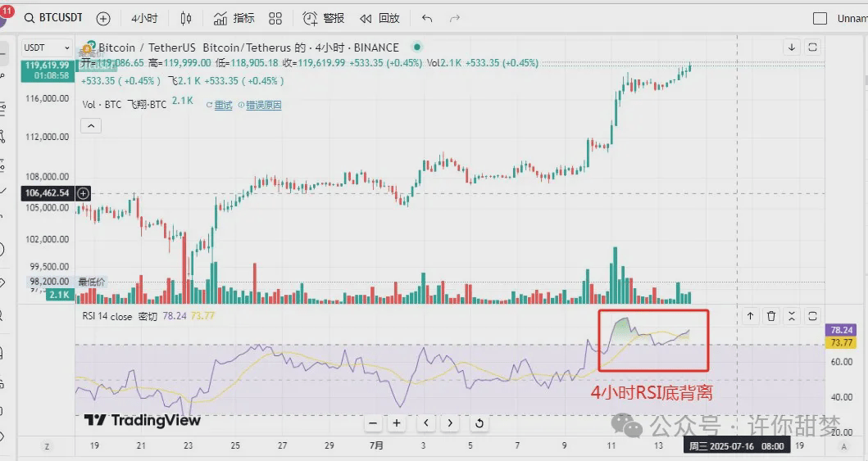Open the indicator templates grid icon
Screen dimensions: 868x461
(x=275, y=19)
